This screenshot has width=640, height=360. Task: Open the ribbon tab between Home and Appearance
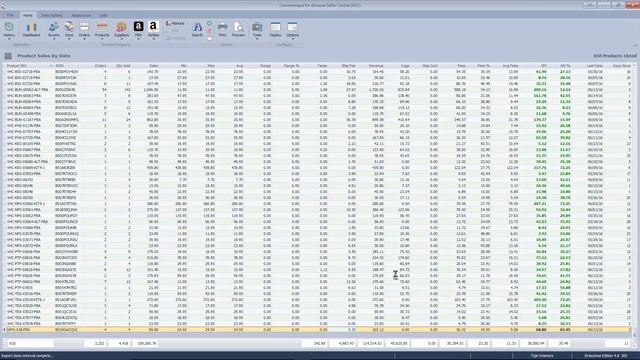pos(52,15)
